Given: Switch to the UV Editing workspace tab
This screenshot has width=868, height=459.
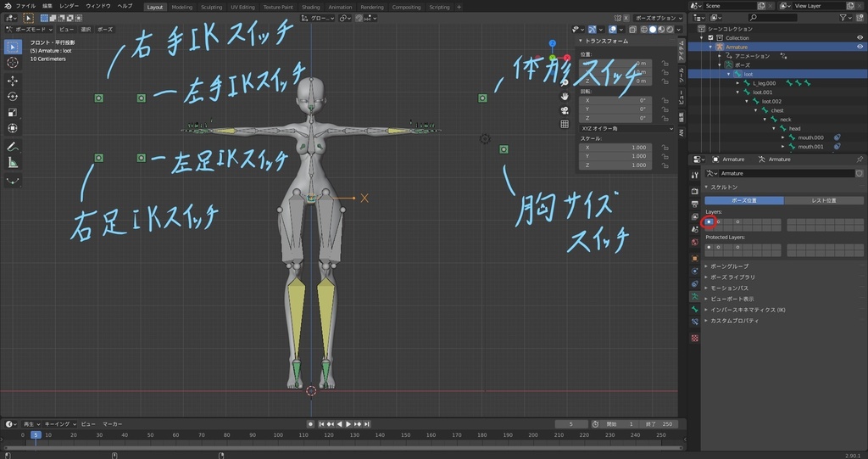Looking at the screenshot, I should pyautogui.click(x=242, y=7).
